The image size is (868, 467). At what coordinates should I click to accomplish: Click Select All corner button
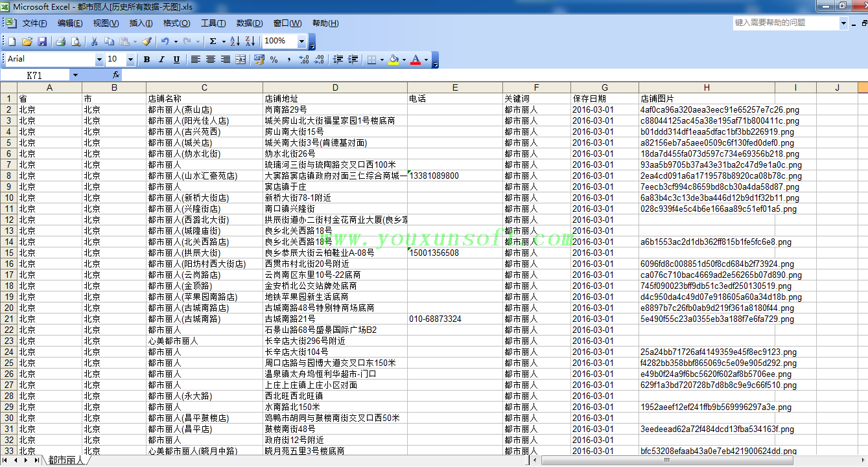(x=9, y=87)
